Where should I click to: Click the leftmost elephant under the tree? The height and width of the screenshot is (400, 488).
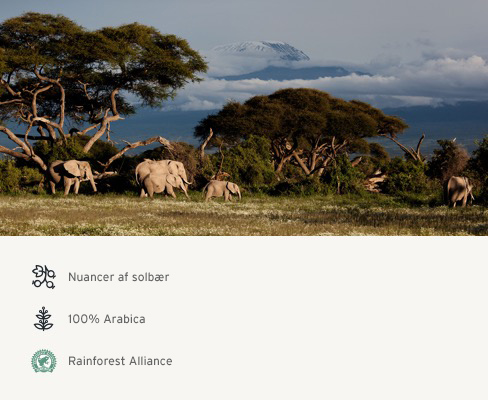coord(71,176)
